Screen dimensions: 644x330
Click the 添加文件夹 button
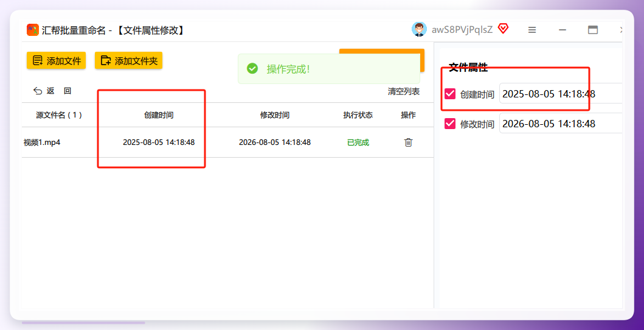pos(128,60)
